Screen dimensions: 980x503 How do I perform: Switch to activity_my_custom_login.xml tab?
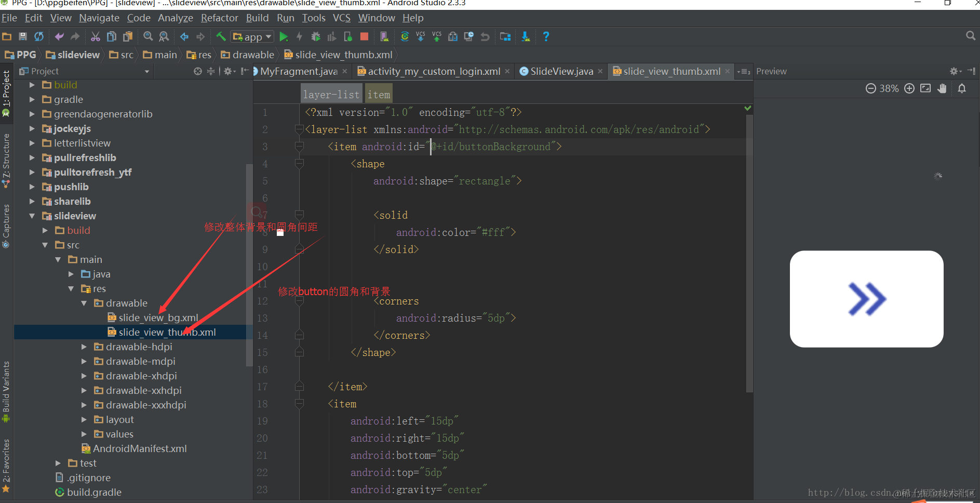434,71
